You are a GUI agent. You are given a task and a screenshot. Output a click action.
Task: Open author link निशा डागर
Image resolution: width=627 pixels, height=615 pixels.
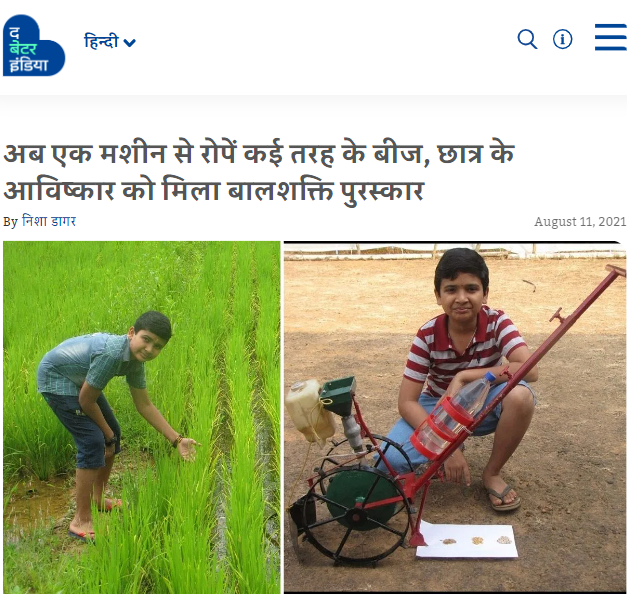49,221
